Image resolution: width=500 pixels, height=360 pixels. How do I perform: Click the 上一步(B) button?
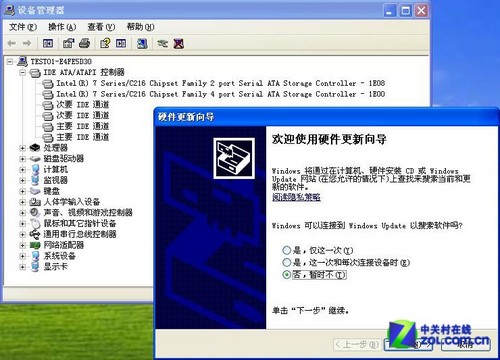tap(357, 344)
